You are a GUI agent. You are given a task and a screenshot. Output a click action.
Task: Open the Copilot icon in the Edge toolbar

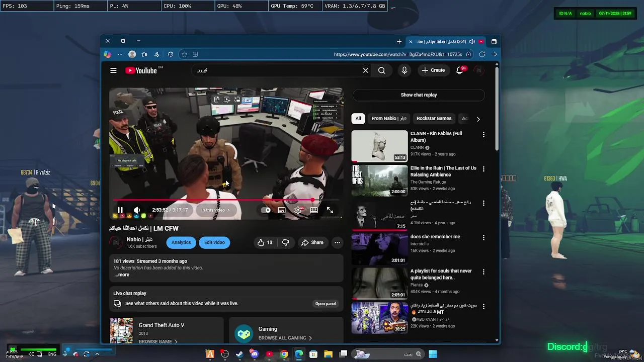(107, 54)
